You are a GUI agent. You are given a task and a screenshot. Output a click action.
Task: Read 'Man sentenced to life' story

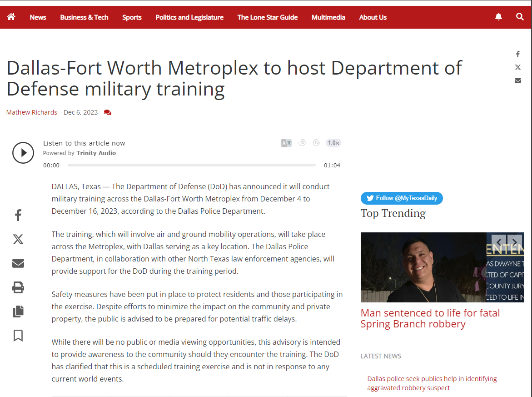430,318
